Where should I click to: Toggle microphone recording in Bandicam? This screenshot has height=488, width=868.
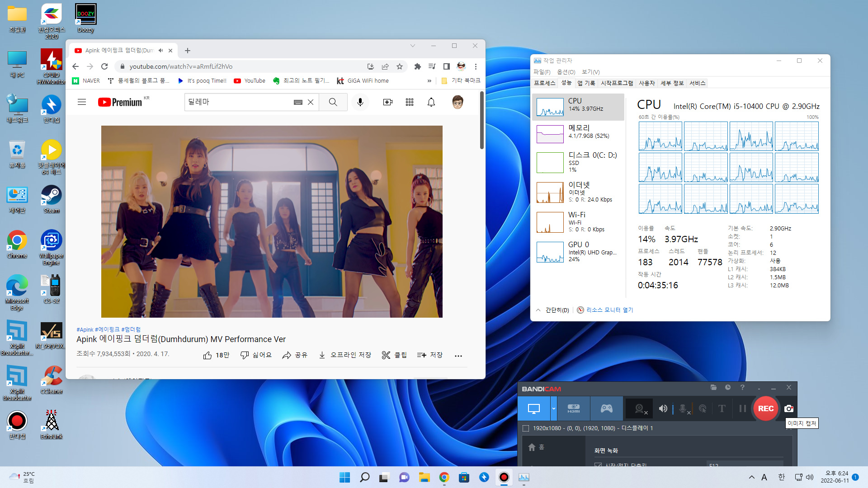point(683,408)
